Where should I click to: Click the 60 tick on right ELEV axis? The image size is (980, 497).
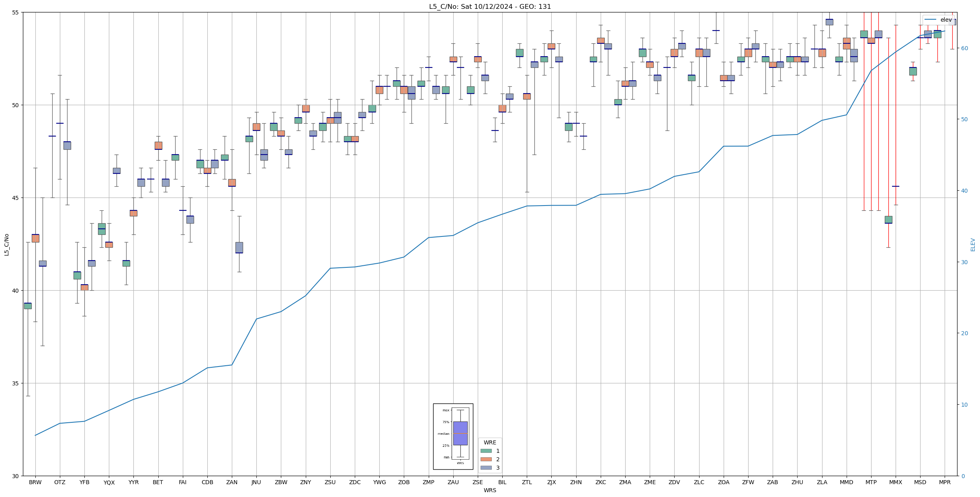pos(964,48)
